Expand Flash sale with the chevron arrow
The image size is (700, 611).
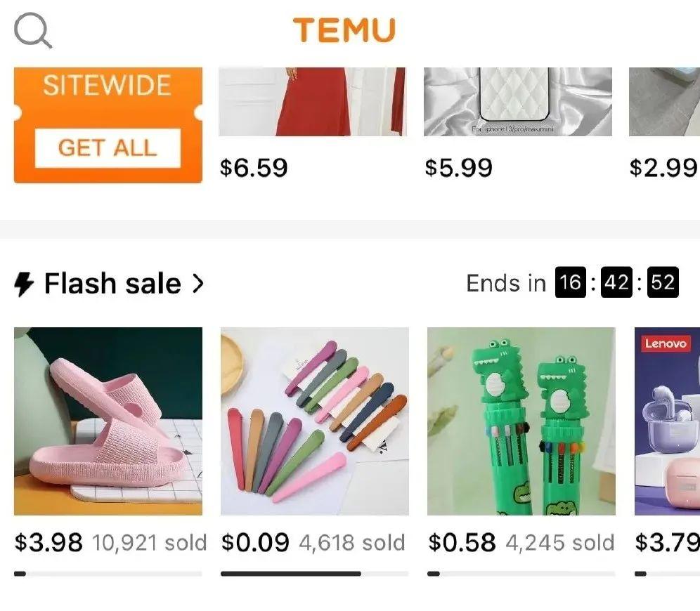tap(197, 284)
